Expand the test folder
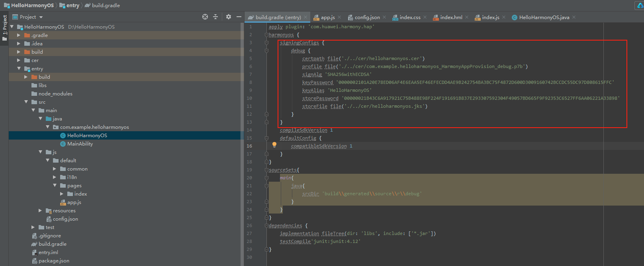The height and width of the screenshot is (266, 644). click(x=33, y=227)
